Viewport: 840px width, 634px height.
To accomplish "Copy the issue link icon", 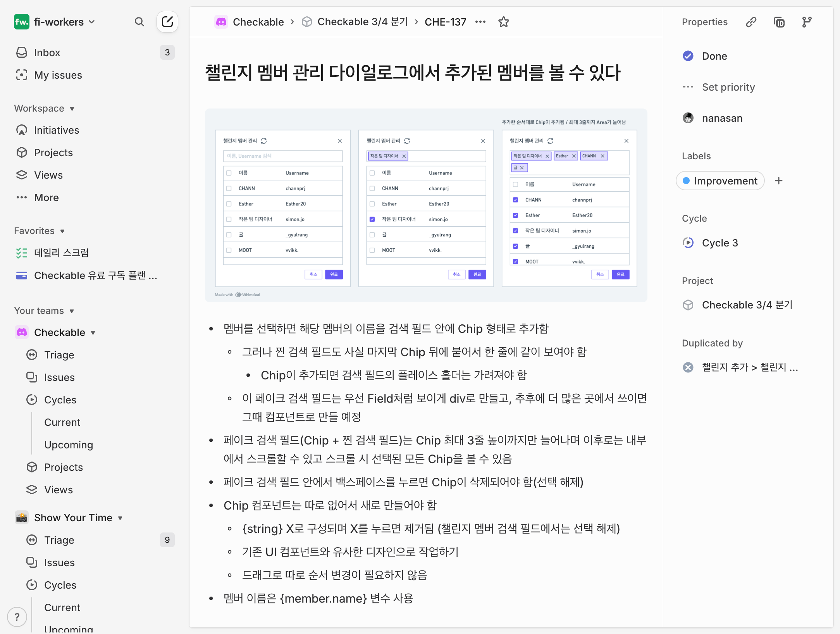I will tap(751, 22).
